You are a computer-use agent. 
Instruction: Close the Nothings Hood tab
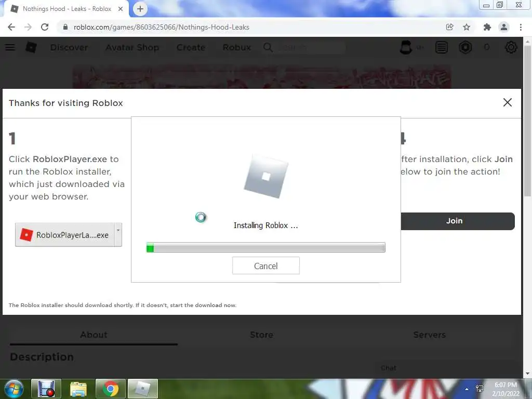click(121, 9)
